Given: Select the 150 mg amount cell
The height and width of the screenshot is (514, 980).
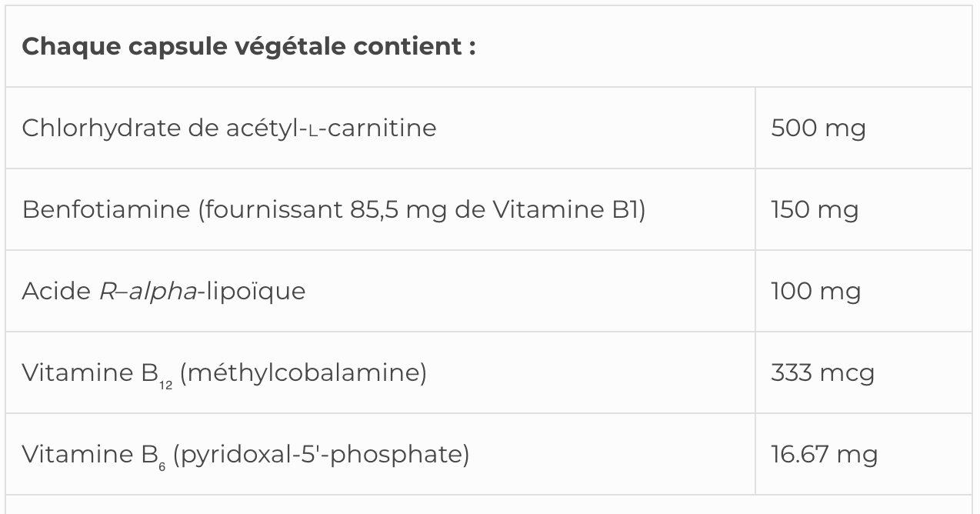Looking at the screenshot, I should [815, 209].
